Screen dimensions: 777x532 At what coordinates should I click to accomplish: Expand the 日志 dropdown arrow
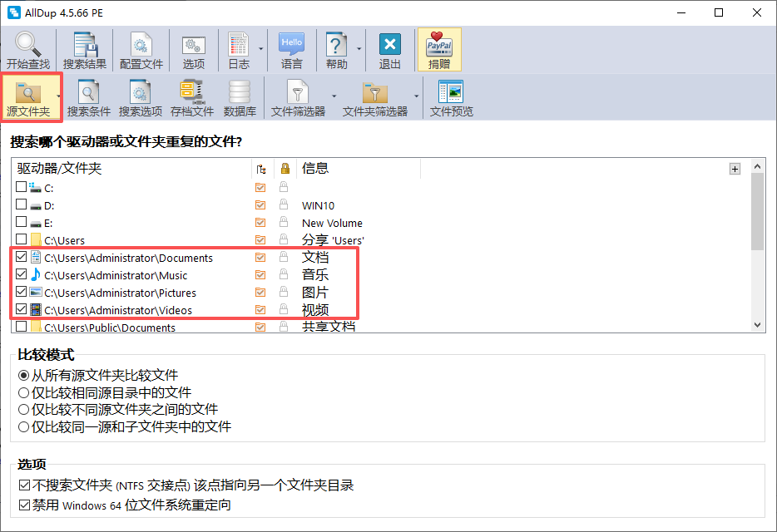[260, 50]
